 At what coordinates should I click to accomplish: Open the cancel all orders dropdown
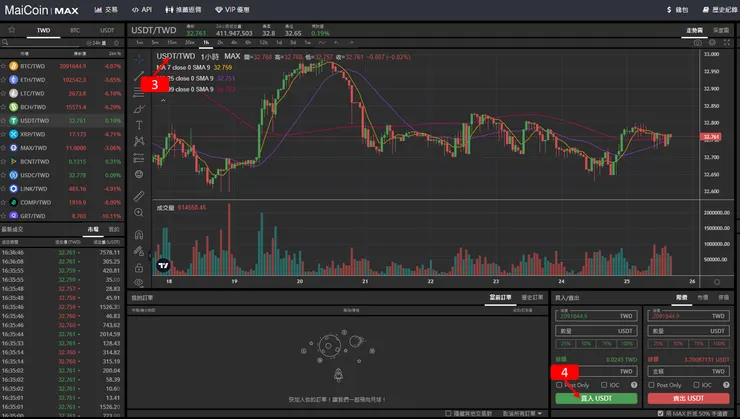pos(522,414)
